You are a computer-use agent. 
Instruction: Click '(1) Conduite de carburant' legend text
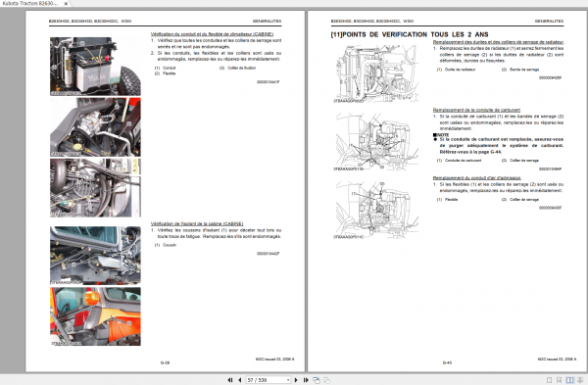(x=459, y=161)
